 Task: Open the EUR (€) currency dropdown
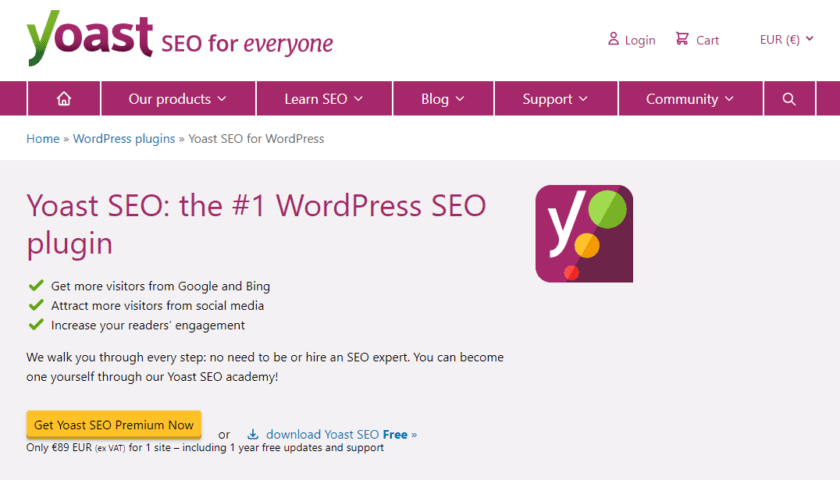[786, 40]
